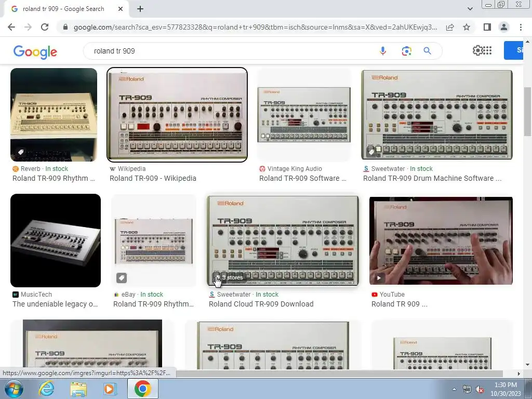
Task: Open the Reverb TR-909 image thumbnail
Action: click(x=54, y=115)
